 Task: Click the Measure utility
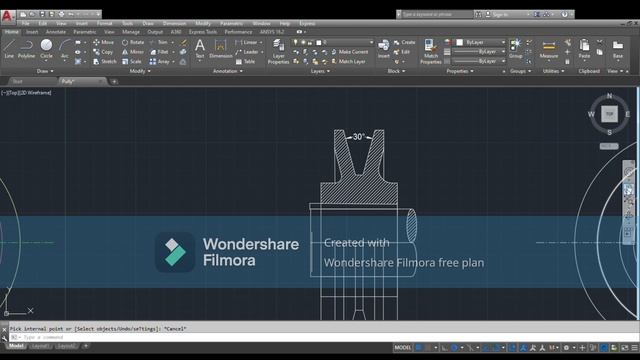[x=549, y=49]
